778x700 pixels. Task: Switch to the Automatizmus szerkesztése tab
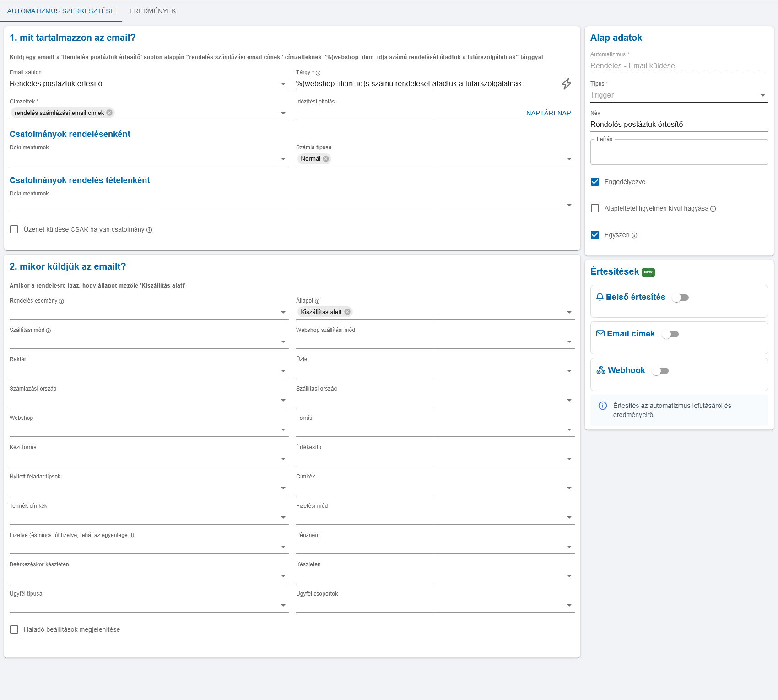pyautogui.click(x=61, y=11)
